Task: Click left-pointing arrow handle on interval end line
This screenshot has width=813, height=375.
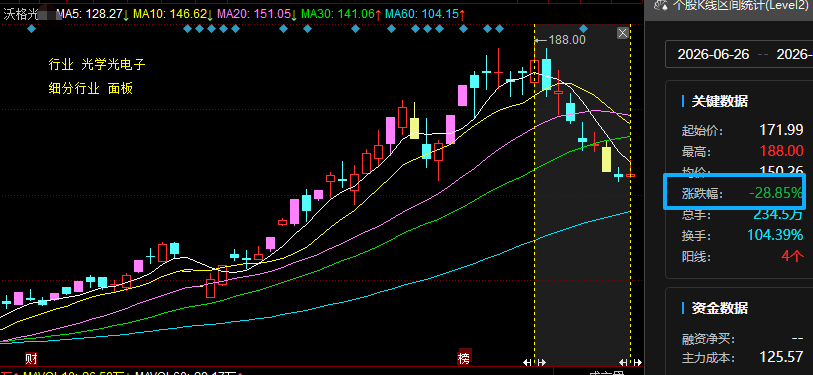Action: (x=624, y=362)
